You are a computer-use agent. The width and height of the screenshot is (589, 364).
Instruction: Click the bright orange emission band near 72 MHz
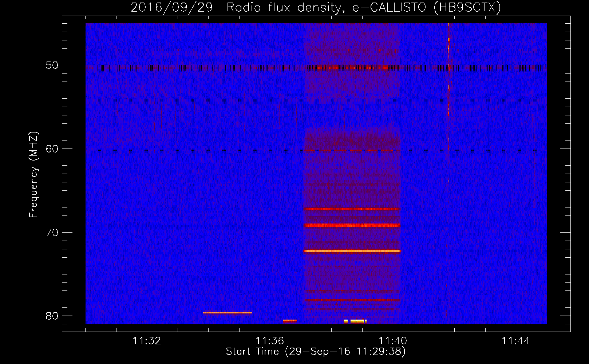point(352,251)
